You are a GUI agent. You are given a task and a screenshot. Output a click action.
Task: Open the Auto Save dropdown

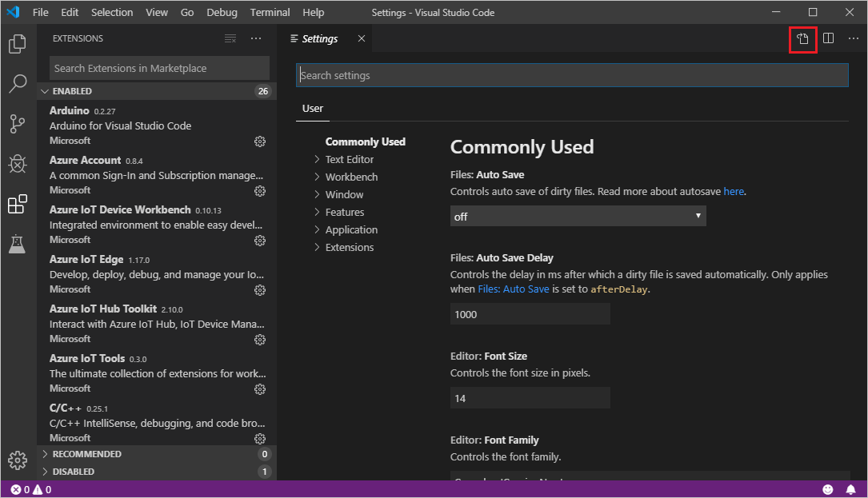[x=578, y=216]
